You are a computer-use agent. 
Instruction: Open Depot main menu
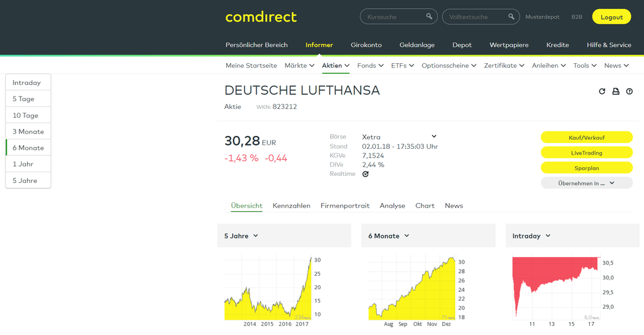click(x=462, y=44)
